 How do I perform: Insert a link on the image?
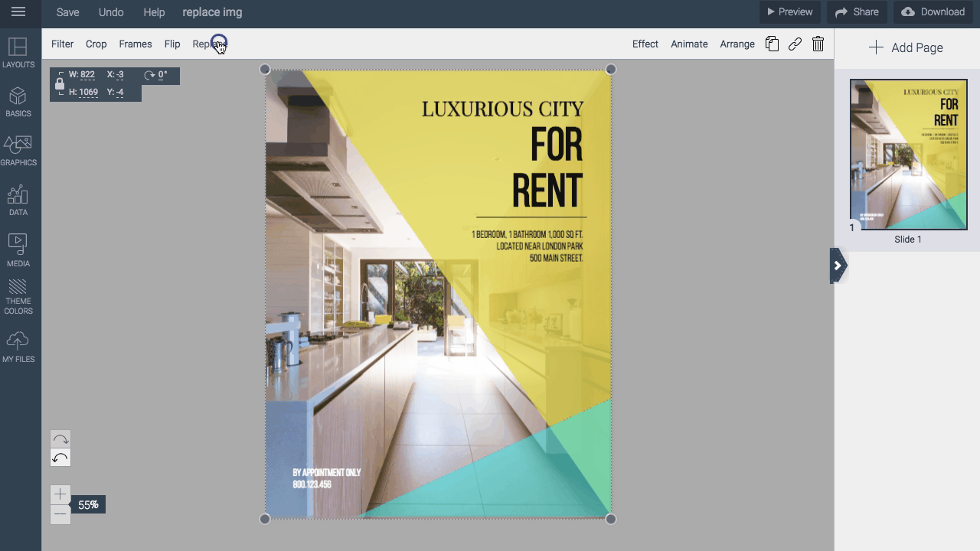(795, 44)
